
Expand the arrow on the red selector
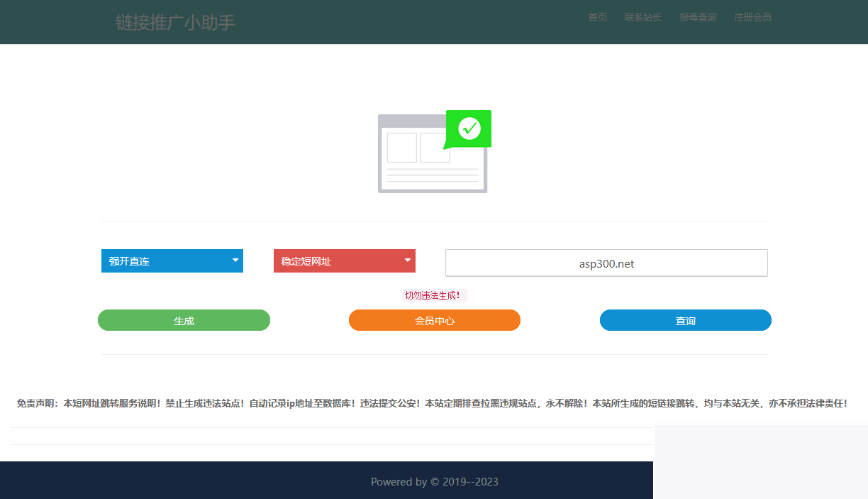pos(407,261)
